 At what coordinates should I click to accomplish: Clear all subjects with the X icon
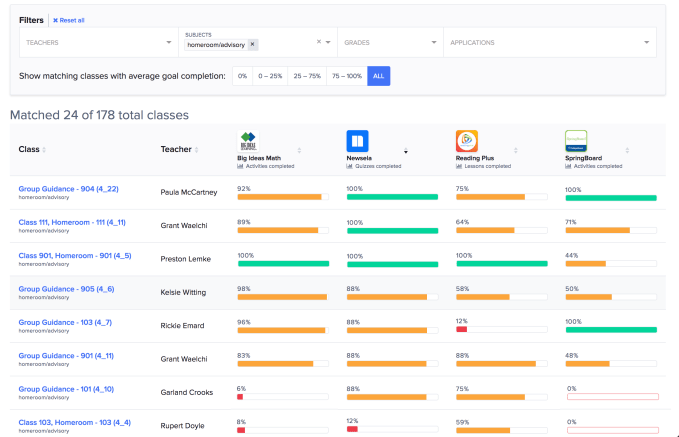tap(319, 42)
